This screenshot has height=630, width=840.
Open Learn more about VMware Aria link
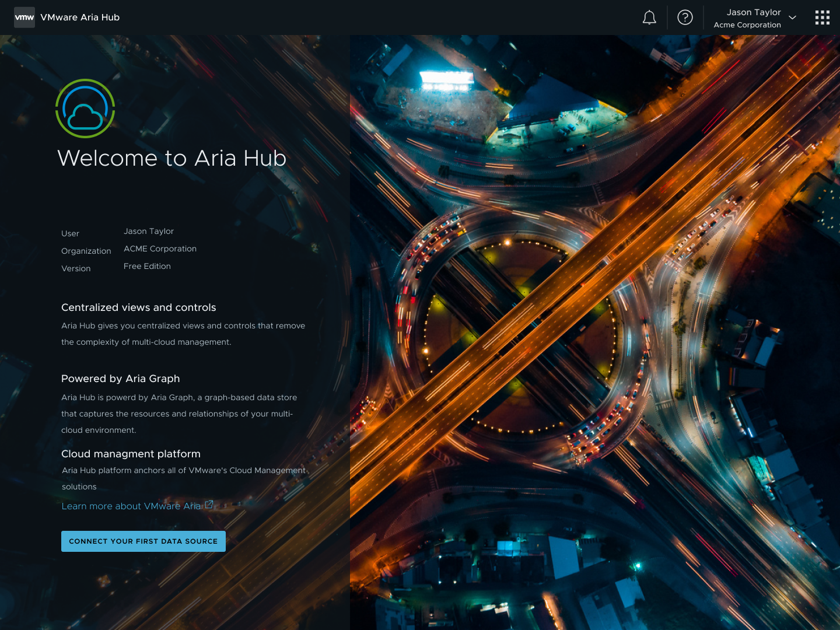coord(131,506)
